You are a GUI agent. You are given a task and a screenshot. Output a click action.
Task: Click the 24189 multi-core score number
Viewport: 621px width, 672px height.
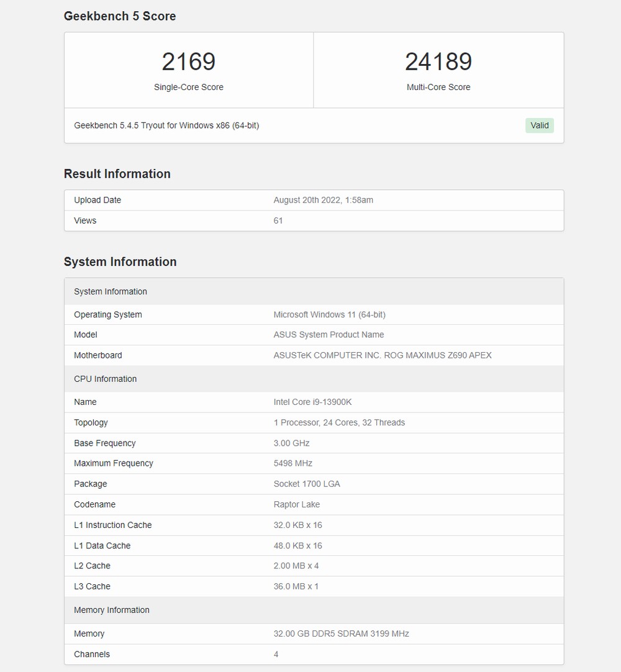438,61
